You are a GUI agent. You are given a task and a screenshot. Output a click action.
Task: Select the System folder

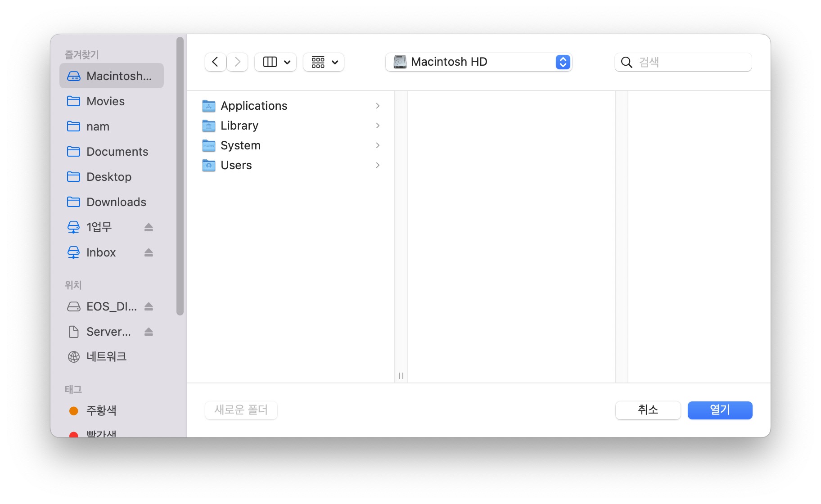291,145
